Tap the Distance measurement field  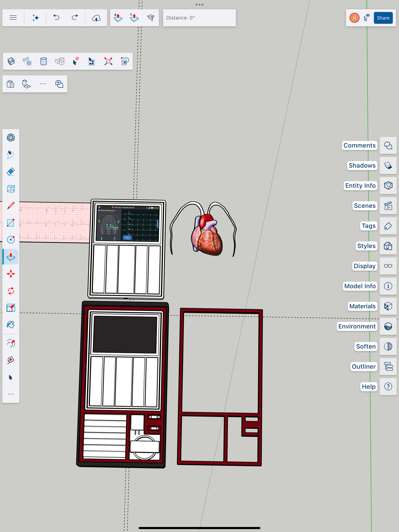coord(199,18)
